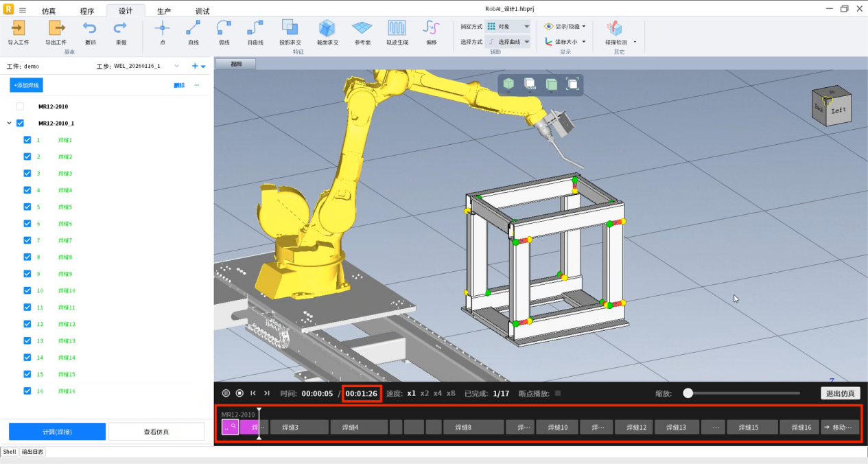Open the 轨迹生成 trajectory generation tool
Image resolution: width=868 pixels, height=464 pixels.
point(397,28)
